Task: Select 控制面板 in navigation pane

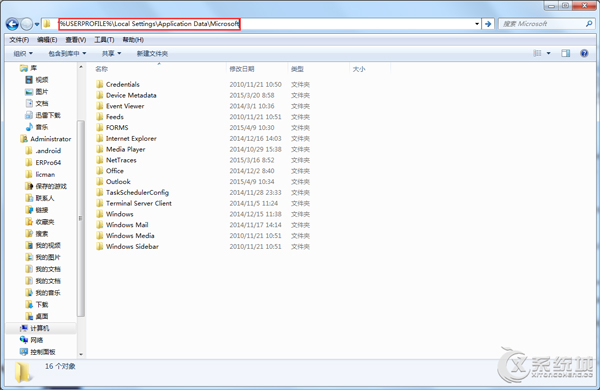Action: (x=38, y=352)
